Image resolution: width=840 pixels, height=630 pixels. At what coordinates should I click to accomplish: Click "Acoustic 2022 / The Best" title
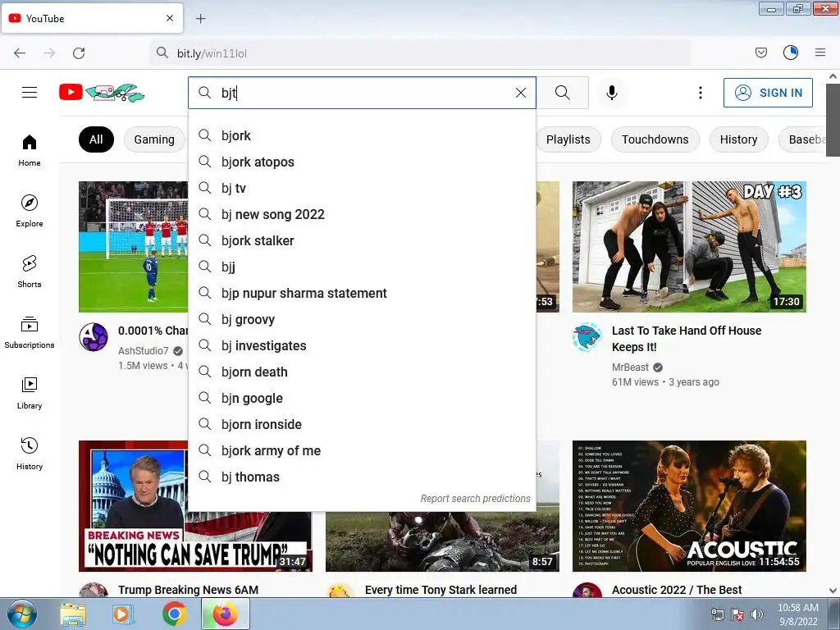pos(677,590)
